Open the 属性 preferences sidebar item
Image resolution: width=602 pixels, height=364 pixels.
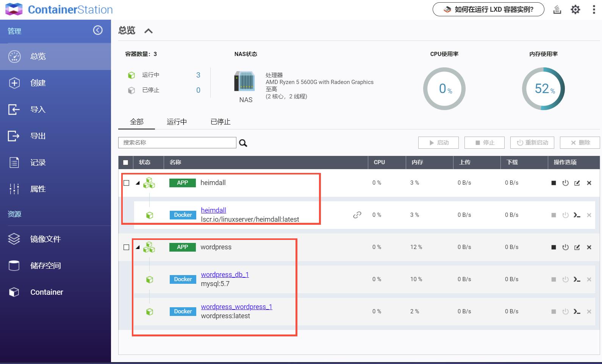(x=55, y=189)
